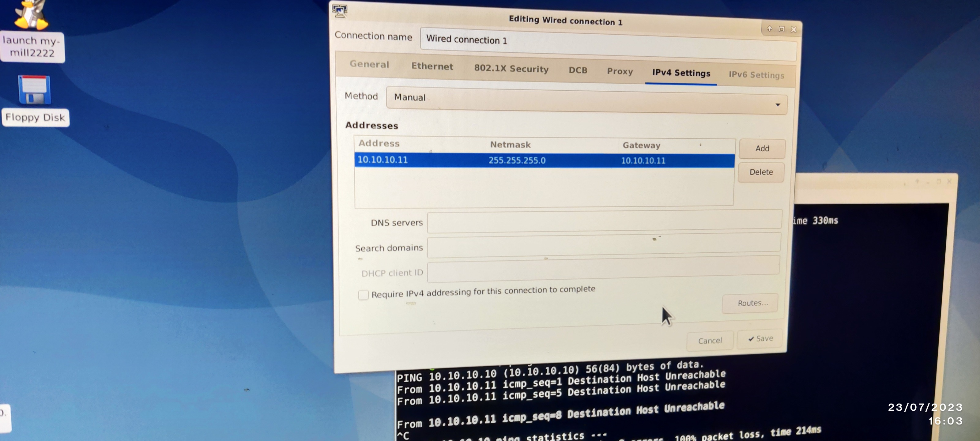Click the roll-up arrow in dialog title bar
The image size is (980, 441).
pyautogui.click(x=769, y=28)
